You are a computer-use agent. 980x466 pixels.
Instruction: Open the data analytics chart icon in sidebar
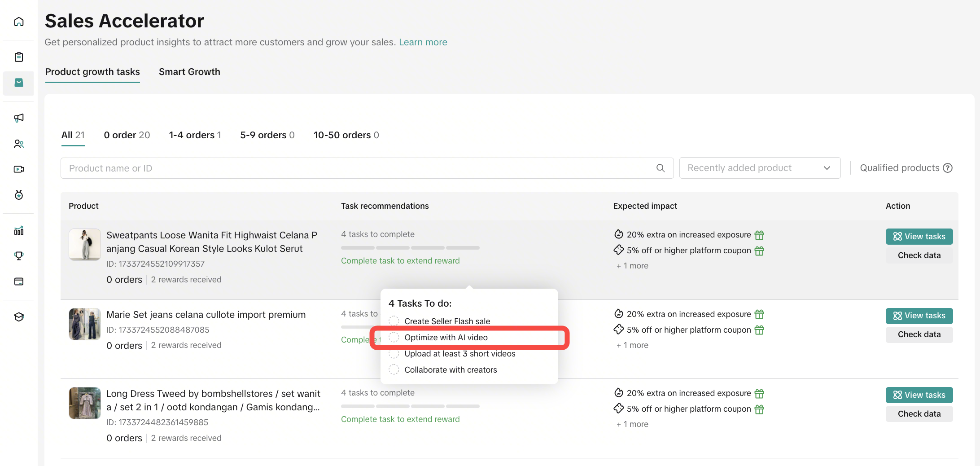click(19, 231)
